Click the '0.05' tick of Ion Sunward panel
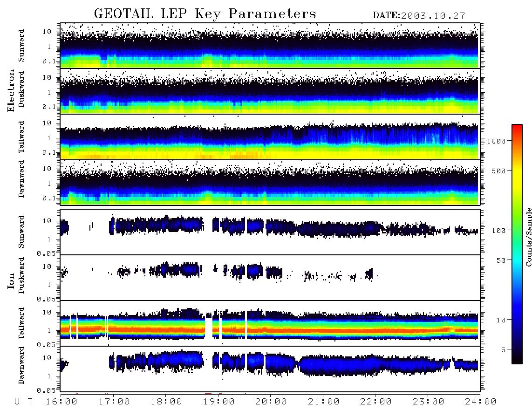Screen dimensions: 532x410 pos(46,253)
